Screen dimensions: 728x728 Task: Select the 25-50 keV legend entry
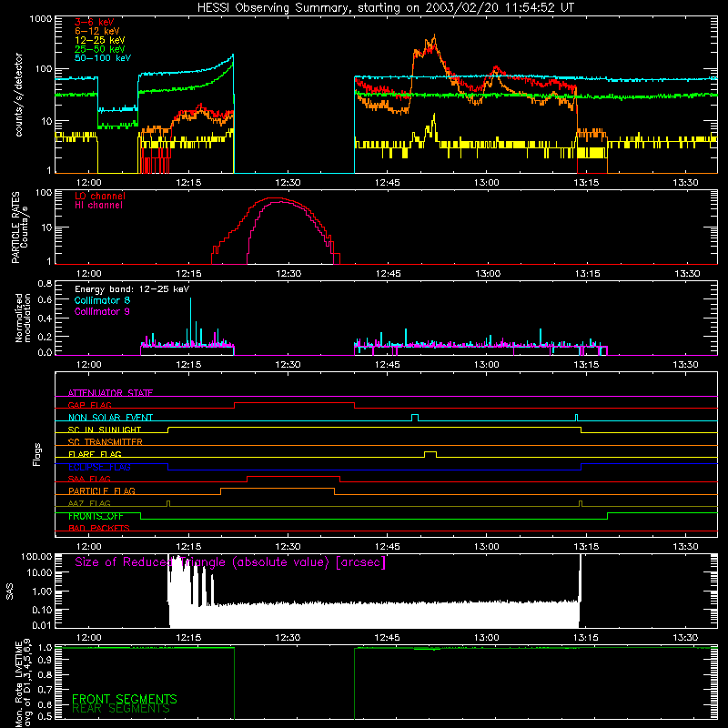tap(100, 49)
